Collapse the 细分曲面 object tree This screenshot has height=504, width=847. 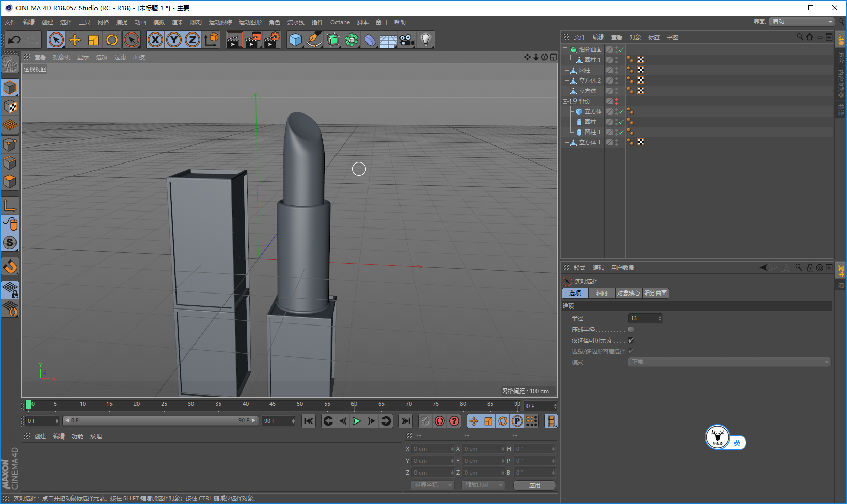565,50
